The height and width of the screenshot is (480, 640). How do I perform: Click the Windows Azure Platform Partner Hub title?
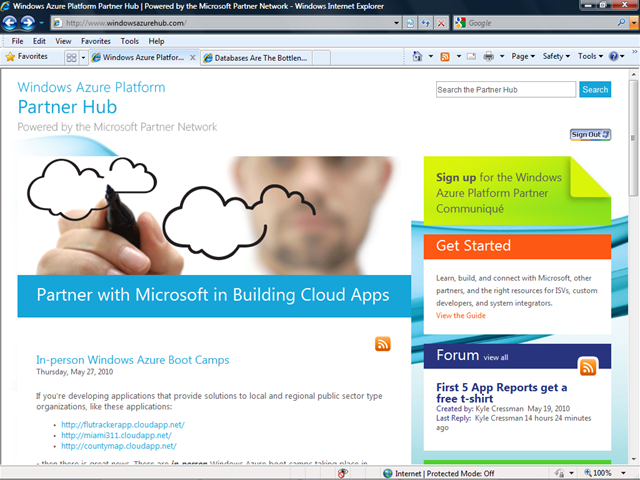point(91,98)
